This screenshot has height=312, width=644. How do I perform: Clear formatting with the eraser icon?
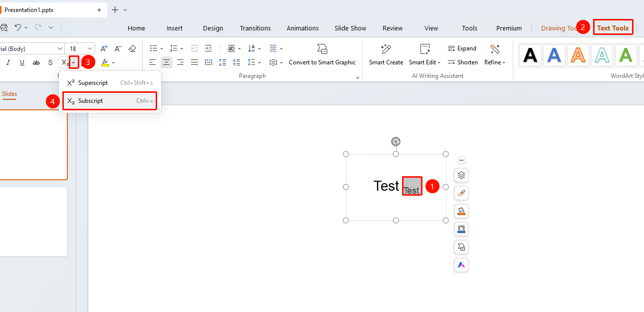tap(132, 48)
